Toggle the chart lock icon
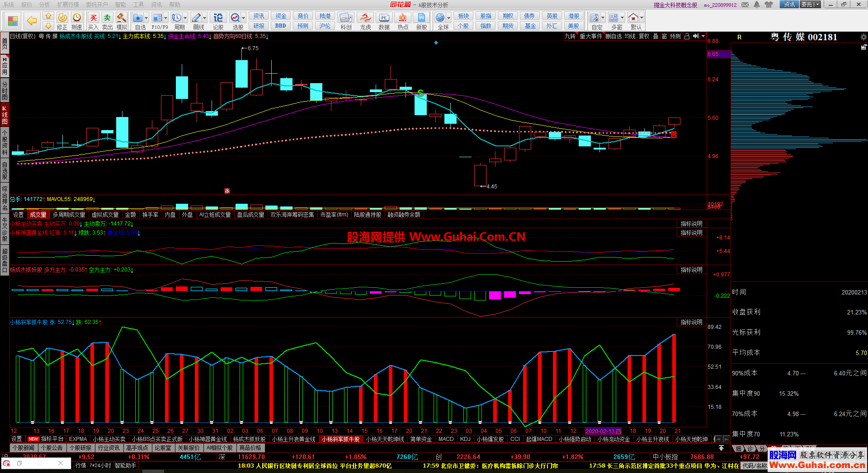This screenshot has width=868, height=473. pyautogui.click(x=687, y=36)
